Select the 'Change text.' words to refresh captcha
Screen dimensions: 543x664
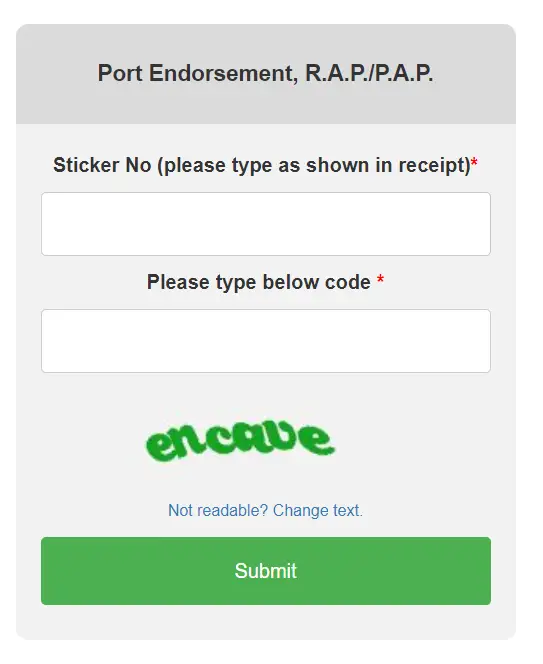tap(318, 510)
